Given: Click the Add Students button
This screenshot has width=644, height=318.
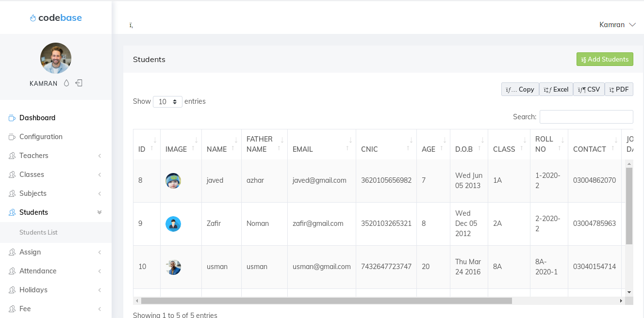Looking at the screenshot, I should 605,59.
